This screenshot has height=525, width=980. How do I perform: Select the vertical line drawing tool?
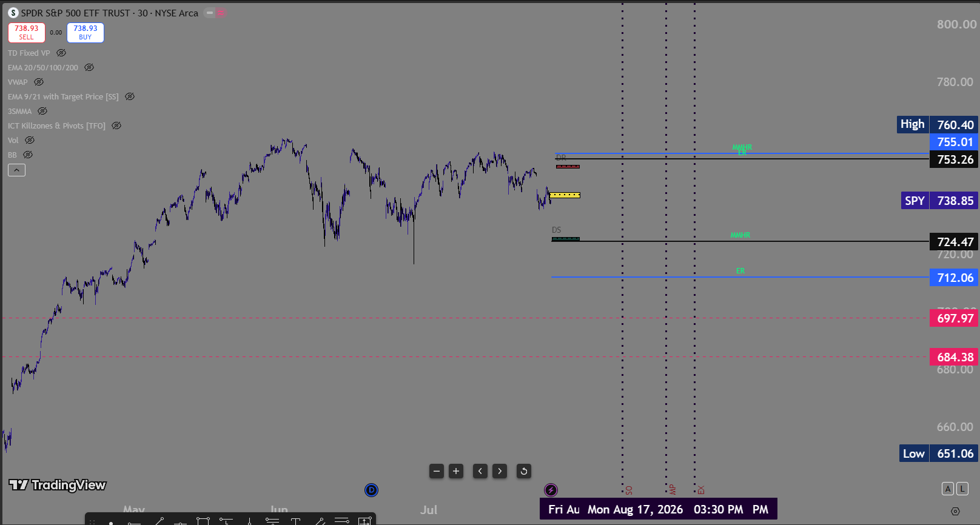(249, 521)
